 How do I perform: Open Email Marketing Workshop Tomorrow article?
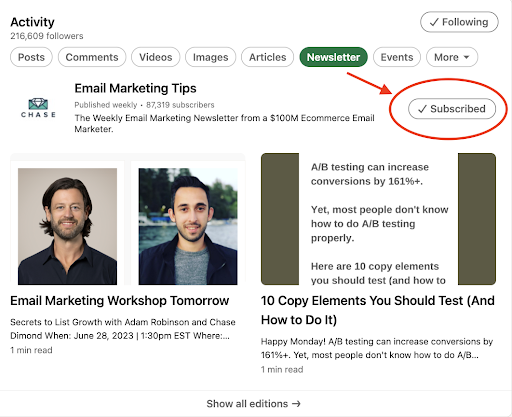[120, 301]
